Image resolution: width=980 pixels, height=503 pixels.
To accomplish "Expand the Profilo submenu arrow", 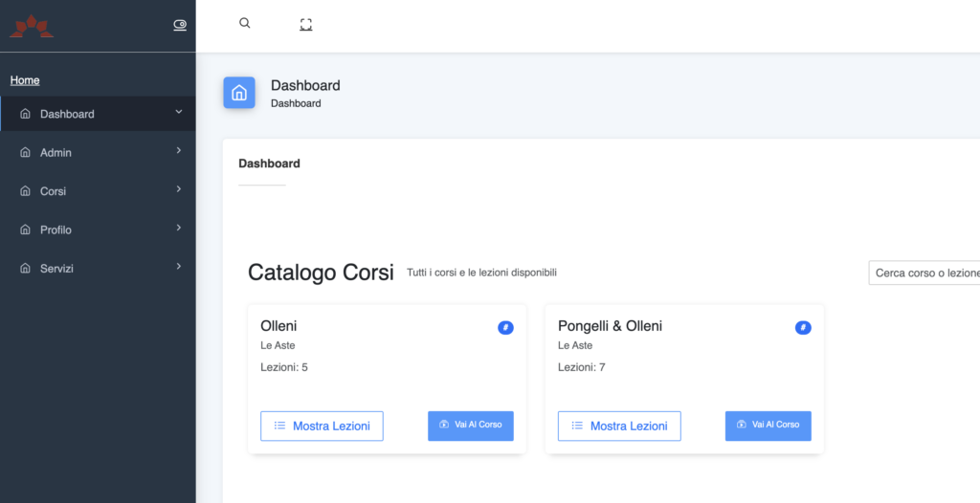I will click(x=178, y=228).
